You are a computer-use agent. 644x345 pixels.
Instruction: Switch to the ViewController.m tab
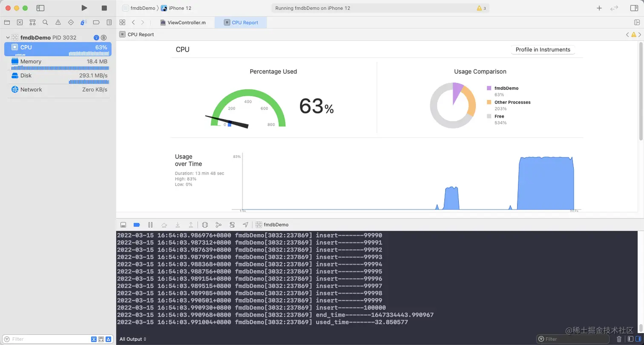[183, 23]
